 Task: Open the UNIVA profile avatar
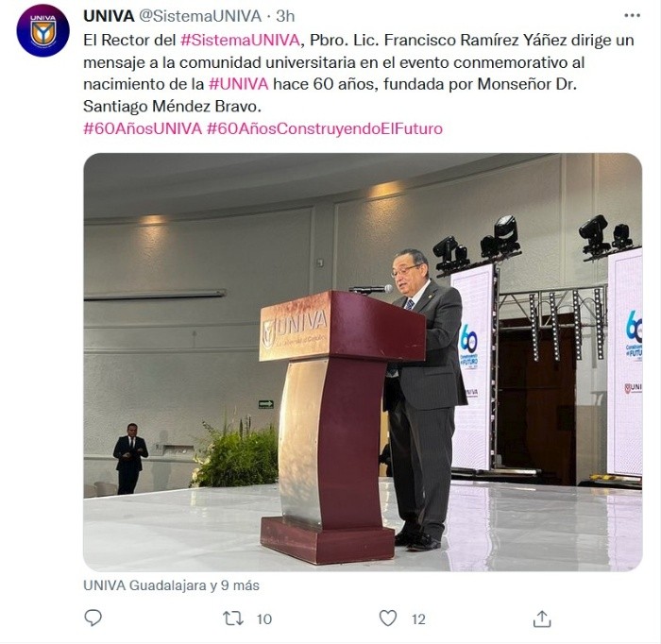[42, 30]
